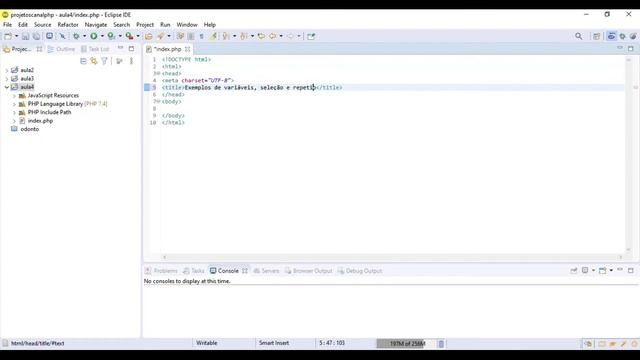Expand the PHP Include Path node
Screen dimensions: 640x360
[x=14, y=112]
